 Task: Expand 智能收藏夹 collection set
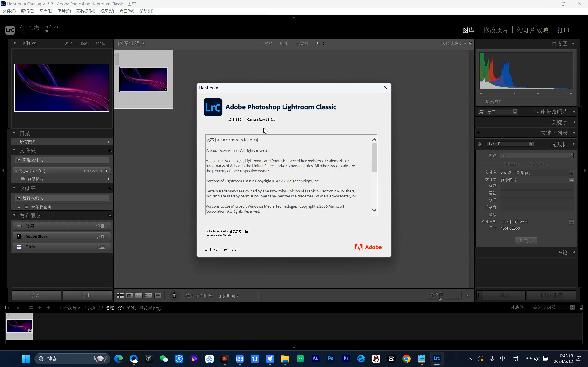click(19, 207)
